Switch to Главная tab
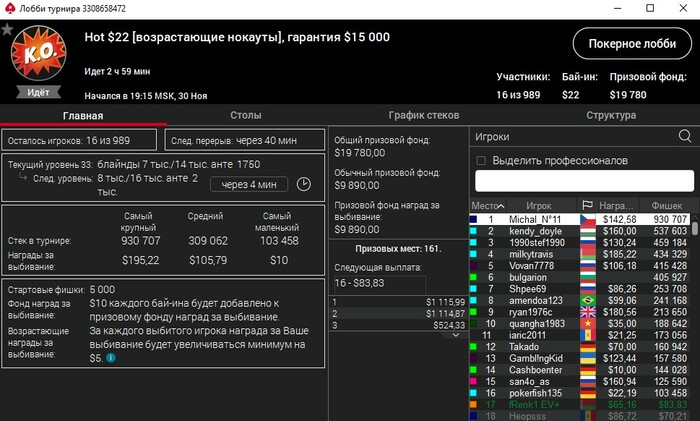The image size is (700, 421). [83, 116]
